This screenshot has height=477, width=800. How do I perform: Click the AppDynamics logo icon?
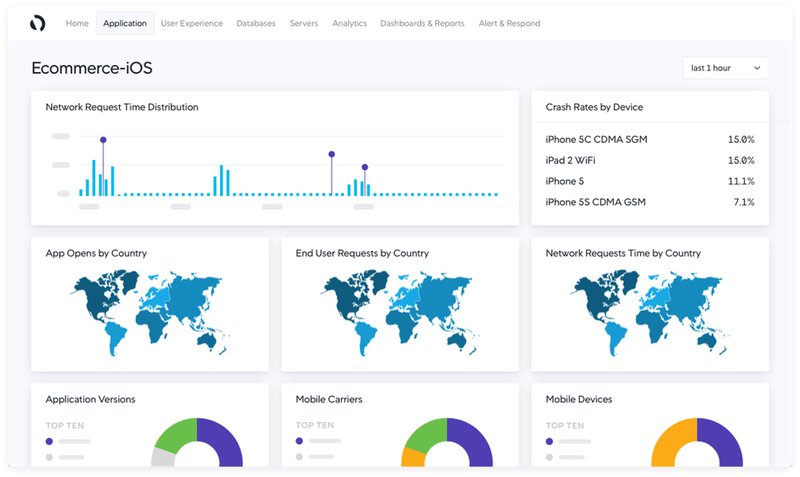pos(38,23)
